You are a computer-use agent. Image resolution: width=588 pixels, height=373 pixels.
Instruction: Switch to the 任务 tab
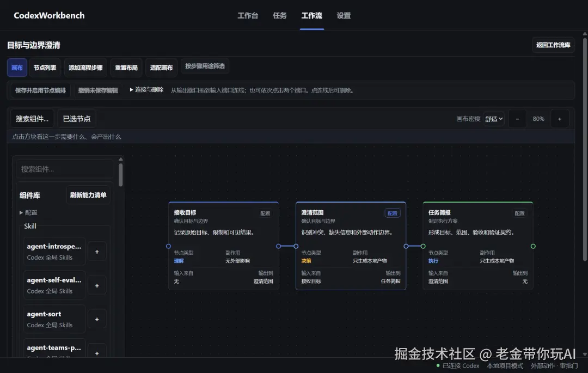tap(280, 15)
